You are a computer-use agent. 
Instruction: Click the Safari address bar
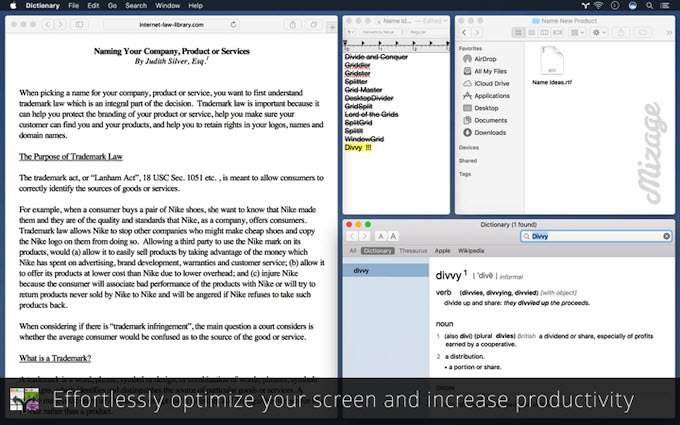coord(171,25)
